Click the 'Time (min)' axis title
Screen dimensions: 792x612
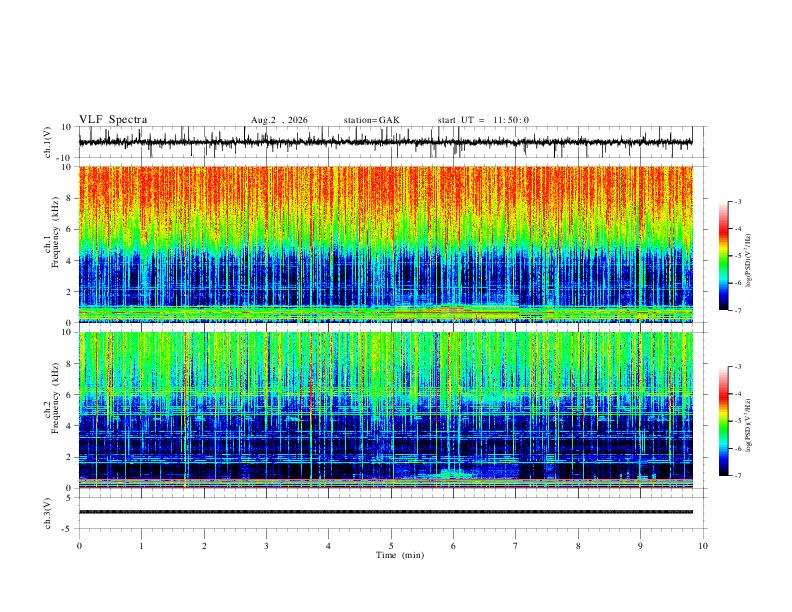pyautogui.click(x=400, y=555)
